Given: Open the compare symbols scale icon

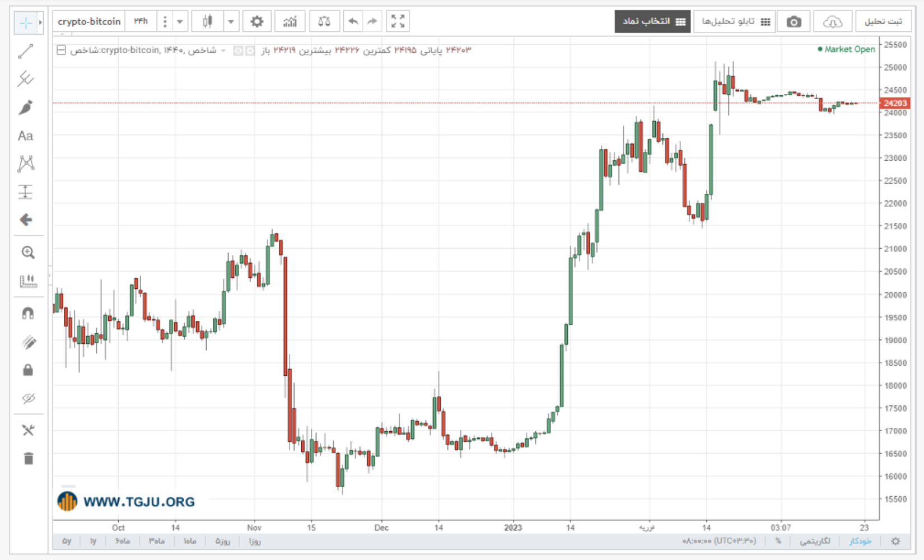Looking at the screenshot, I should coord(324,22).
